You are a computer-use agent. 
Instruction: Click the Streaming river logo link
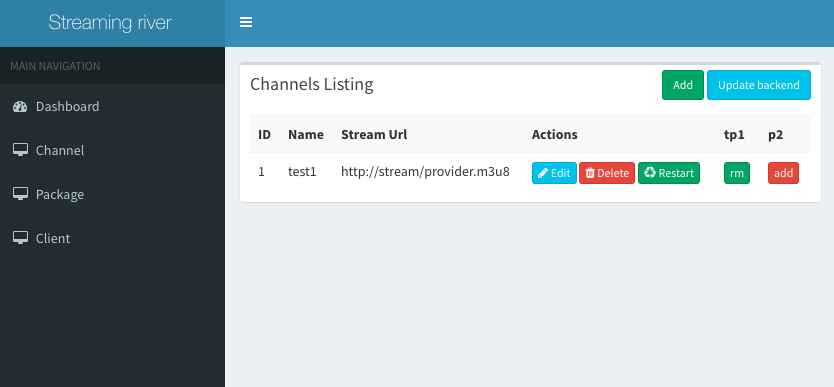pyautogui.click(x=110, y=22)
